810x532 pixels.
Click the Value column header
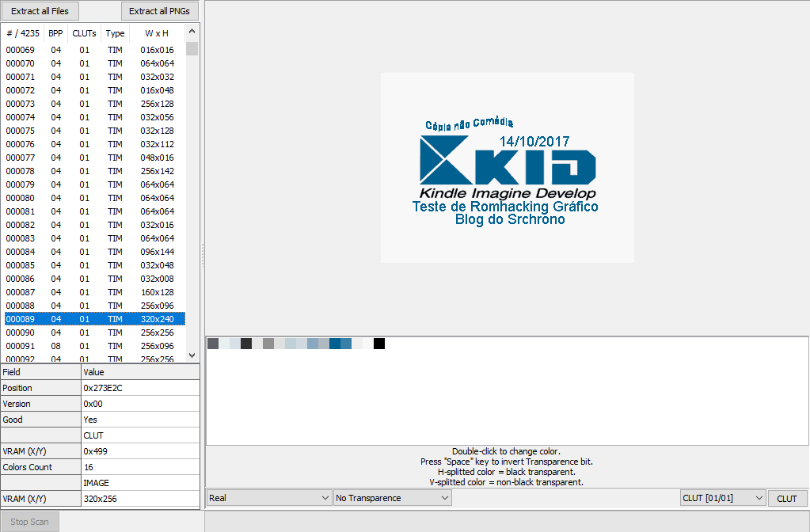(x=140, y=372)
